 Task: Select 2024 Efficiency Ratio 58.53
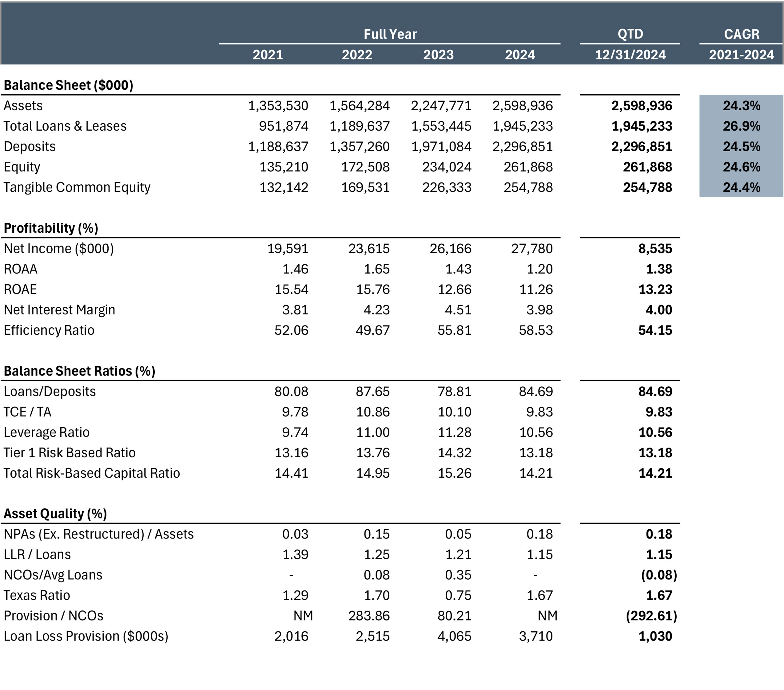click(x=536, y=330)
